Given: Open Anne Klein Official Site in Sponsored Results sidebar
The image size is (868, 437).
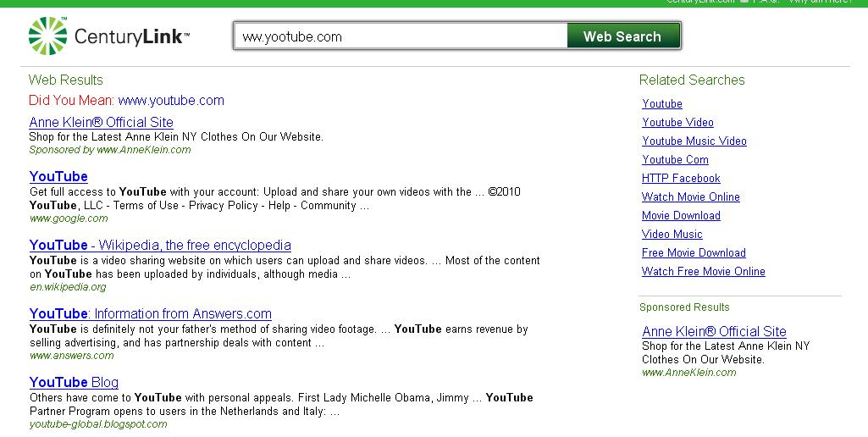Looking at the screenshot, I should click(714, 331).
